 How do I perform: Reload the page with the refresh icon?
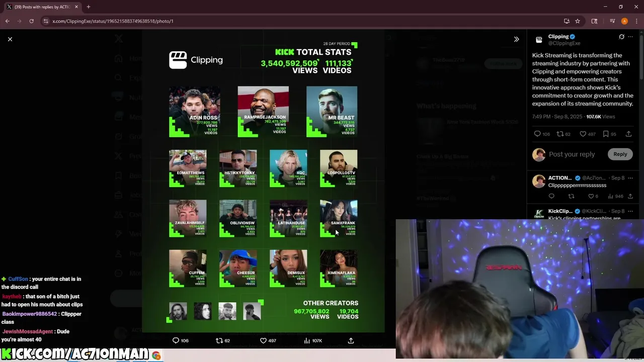(31, 21)
